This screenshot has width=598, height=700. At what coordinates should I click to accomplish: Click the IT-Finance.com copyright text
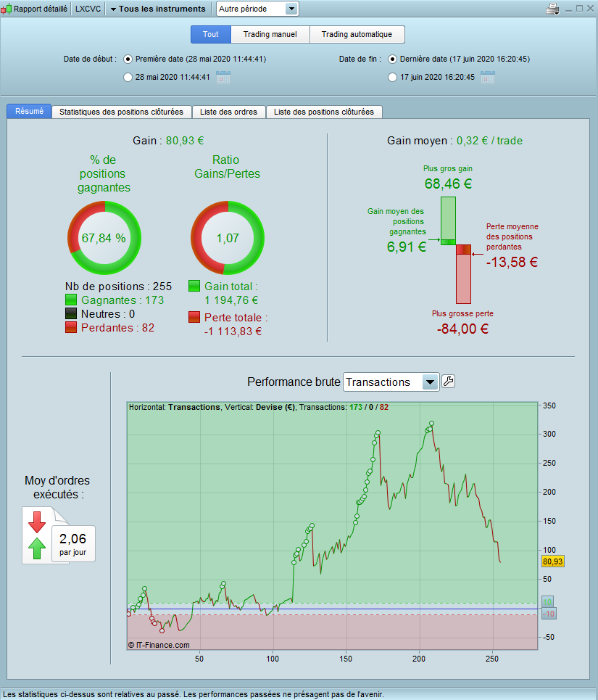[x=159, y=645]
